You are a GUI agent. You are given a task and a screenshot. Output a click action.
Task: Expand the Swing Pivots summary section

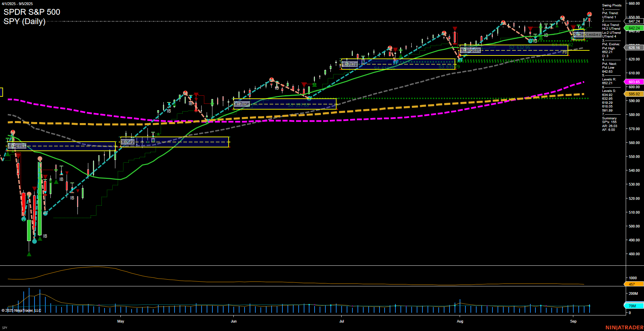pyautogui.click(x=612, y=5)
